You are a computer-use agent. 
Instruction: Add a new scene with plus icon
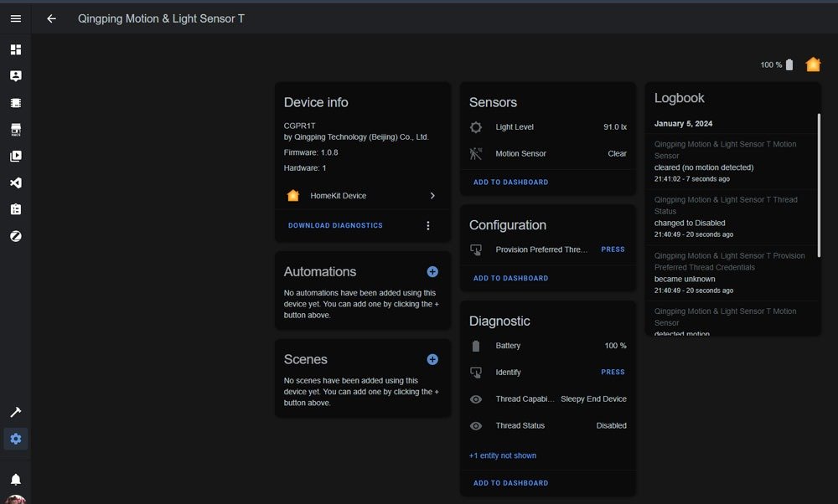[432, 359]
